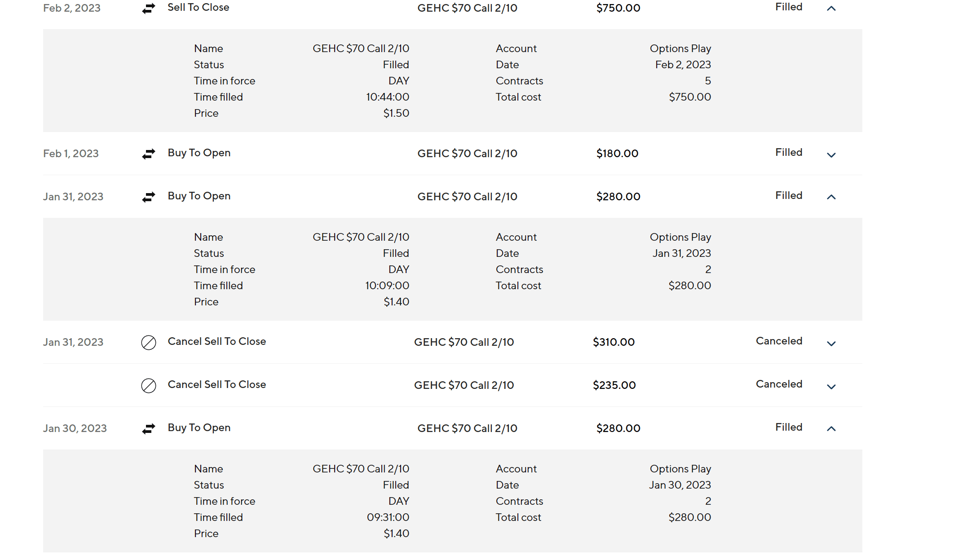Collapse the Jan 31 $280.00 Buy To Open details
Viewport: 967px width, 560px height.
831,197
